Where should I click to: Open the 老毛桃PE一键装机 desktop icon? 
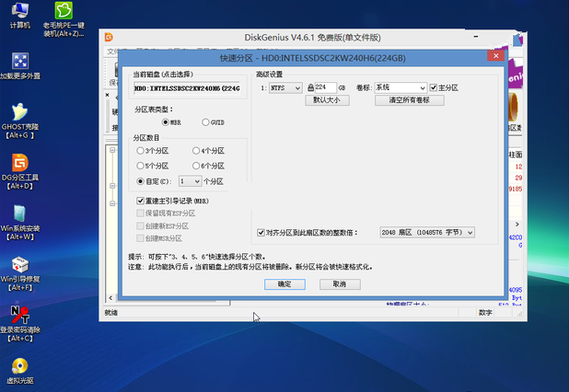pyautogui.click(x=64, y=12)
